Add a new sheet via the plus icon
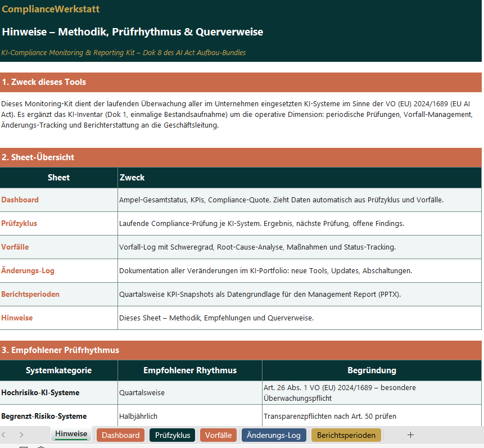The width and height of the screenshot is (484, 448). pos(410,435)
